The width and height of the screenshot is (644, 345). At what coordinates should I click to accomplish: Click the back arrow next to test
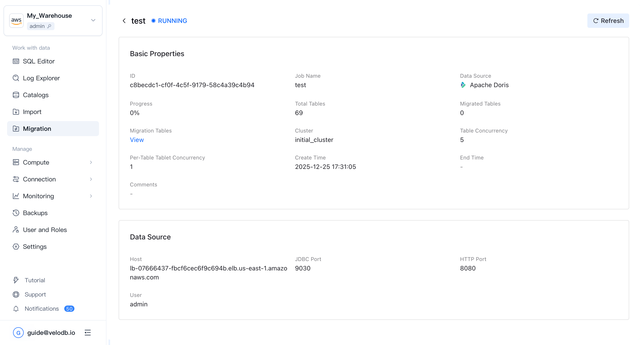pyautogui.click(x=124, y=21)
